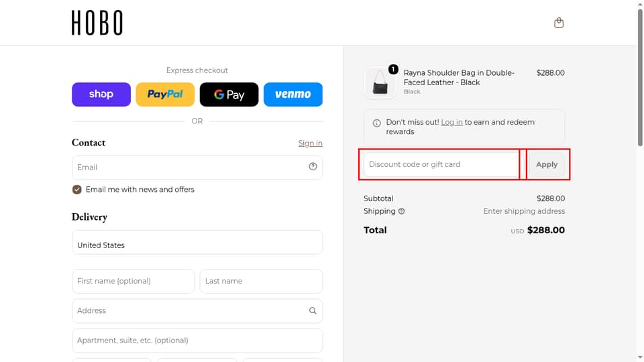The height and width of the screenshot is (362, 644).
Task: Click the $288.00 total amount
Action: click(x=546, y=230)
